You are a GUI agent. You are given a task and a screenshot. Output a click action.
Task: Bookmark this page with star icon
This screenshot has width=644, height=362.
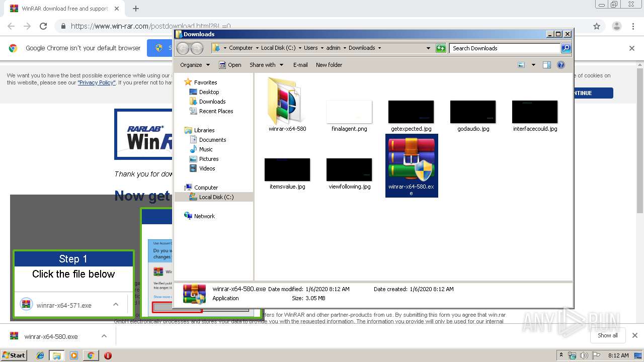(x=597, y=26)
